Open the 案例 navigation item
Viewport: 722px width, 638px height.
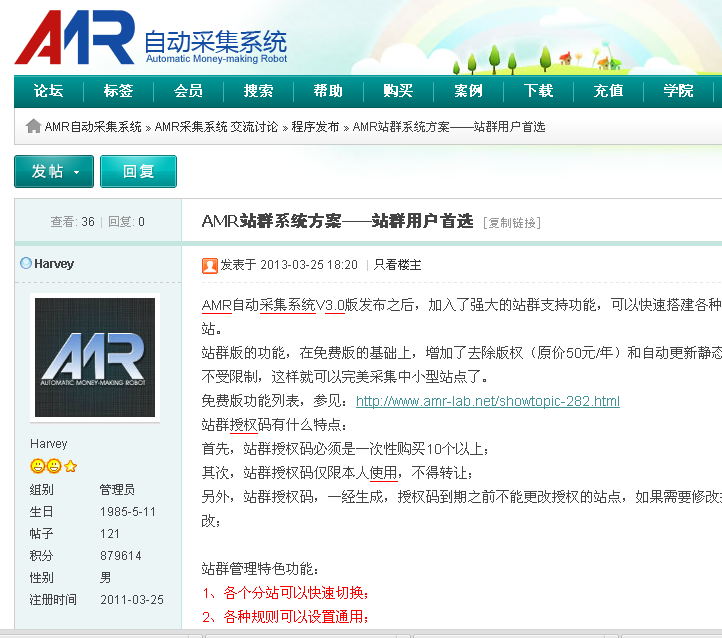[468, 91]
